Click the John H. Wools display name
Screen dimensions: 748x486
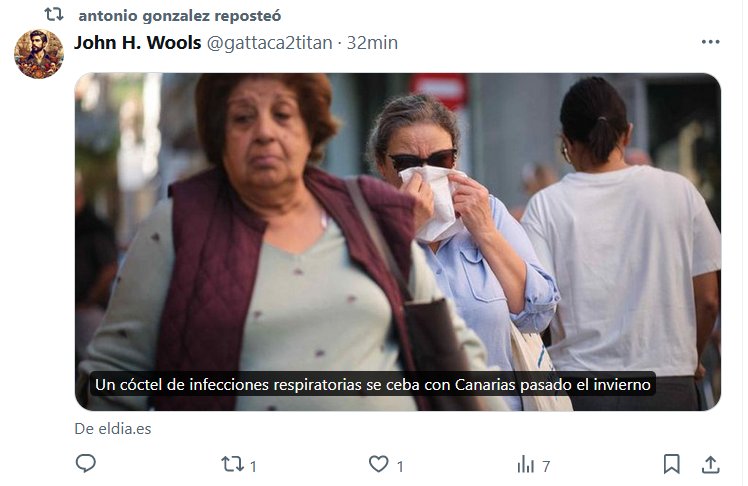tap(138, 43)
